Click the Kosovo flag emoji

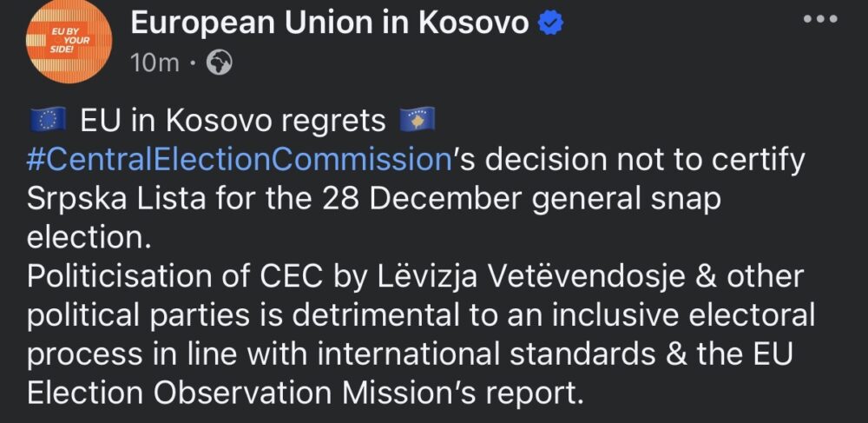[418, 122]
